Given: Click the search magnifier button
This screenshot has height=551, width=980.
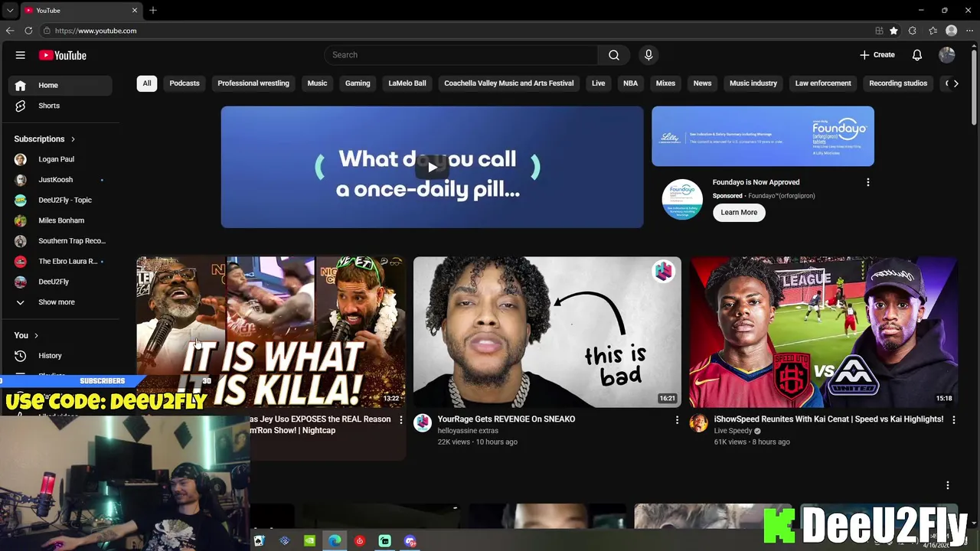Looking at the screenshot, I should click(614, 55).
